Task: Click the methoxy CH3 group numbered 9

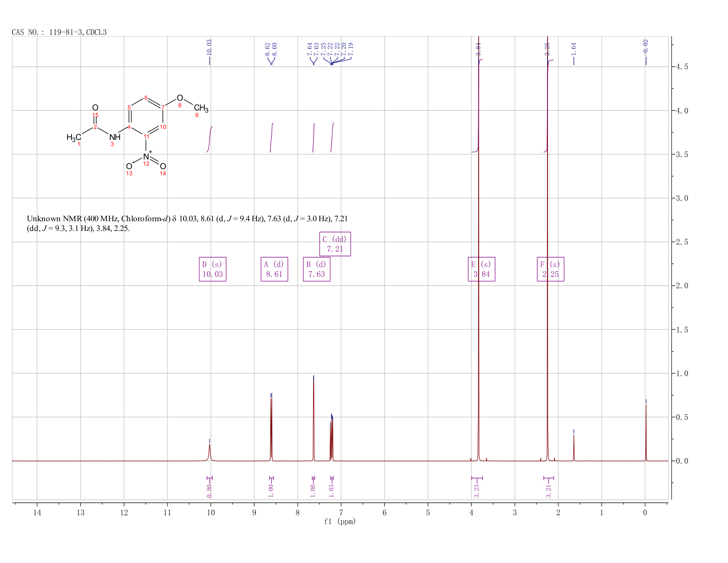Action: point(201,108)
